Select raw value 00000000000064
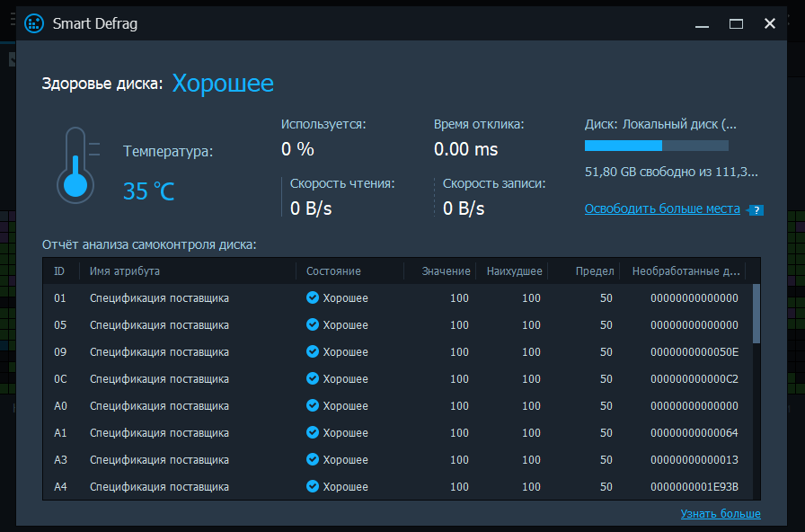Image resolution: width=805 pixels, height=532 pixels. [x=694, y=432]
